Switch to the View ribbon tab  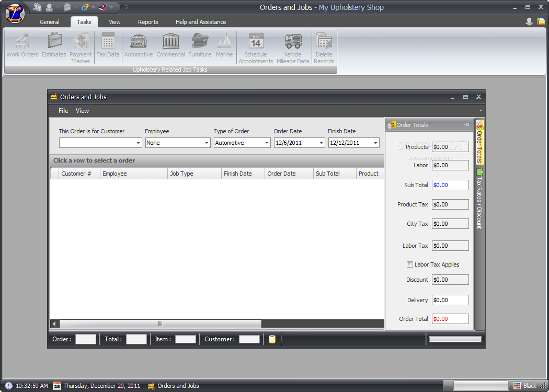115,22
